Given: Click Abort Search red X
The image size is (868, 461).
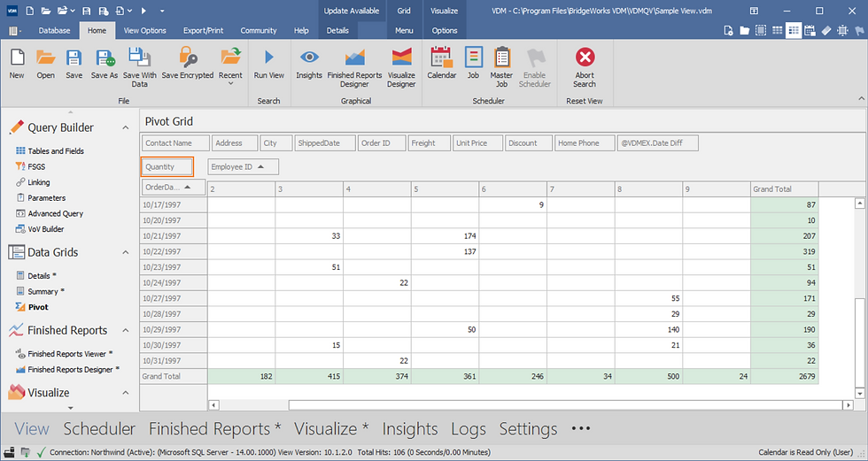Looking at the screenshot, I should 585,67.
